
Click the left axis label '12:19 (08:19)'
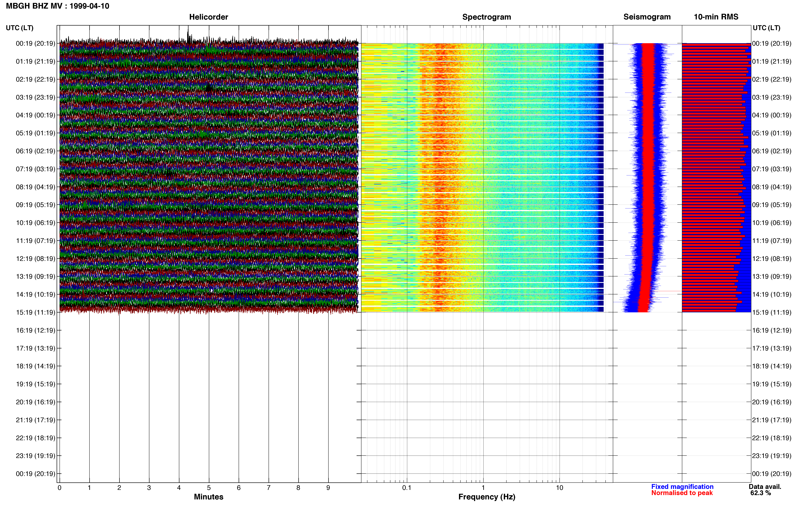(x=36, y=259)
